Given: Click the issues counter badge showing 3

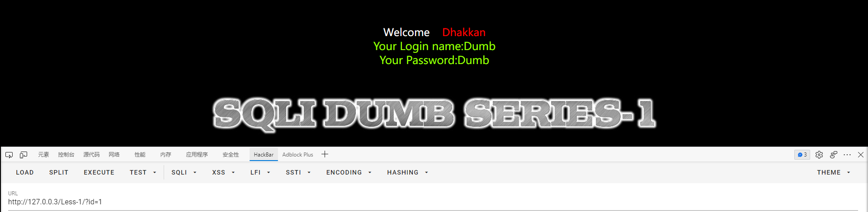Looking at the screenshot, I should click(802, 155).
